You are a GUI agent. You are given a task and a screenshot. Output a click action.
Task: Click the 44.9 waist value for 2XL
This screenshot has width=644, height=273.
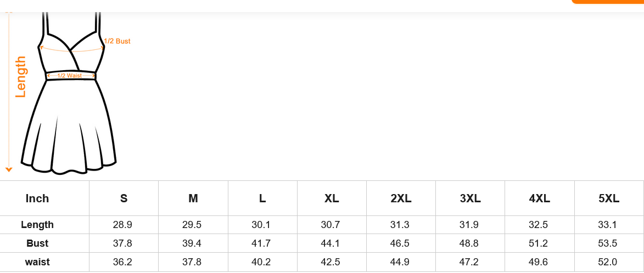400,262
